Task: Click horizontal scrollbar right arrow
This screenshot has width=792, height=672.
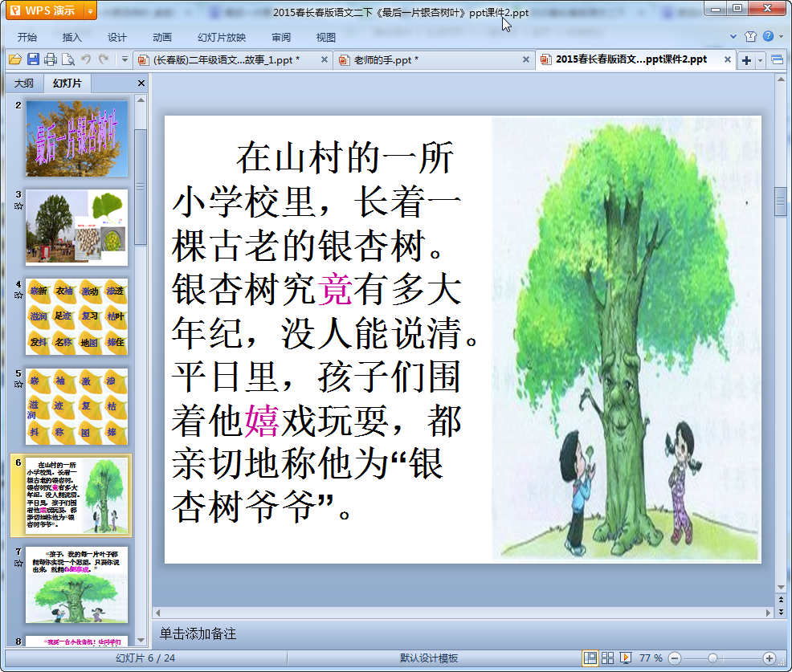Action: coord(768,613)
